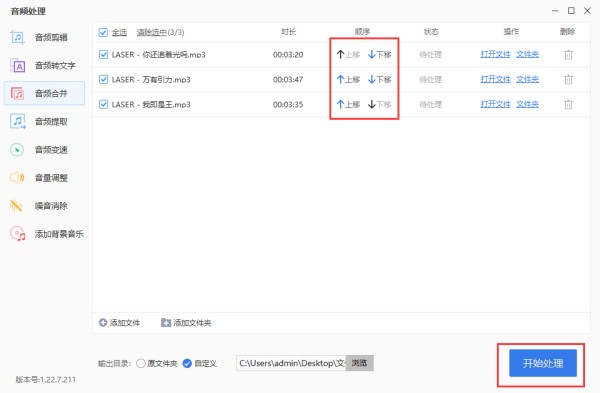Open the 音频转文字 sidebar icon
The width and height of the screenshot is (600, 393).
pos(17,65)
